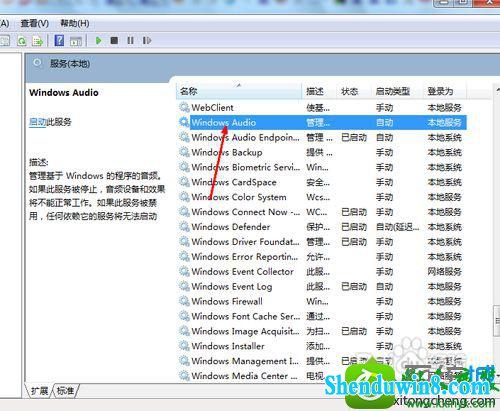
Task: Click 已启动 status of Windows Audio Endpoint
Action: 354,137
